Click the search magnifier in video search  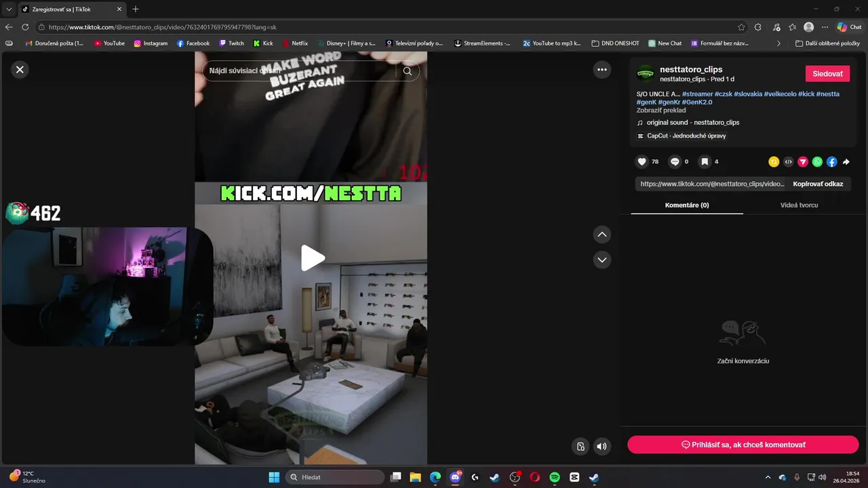click(408, 70)
